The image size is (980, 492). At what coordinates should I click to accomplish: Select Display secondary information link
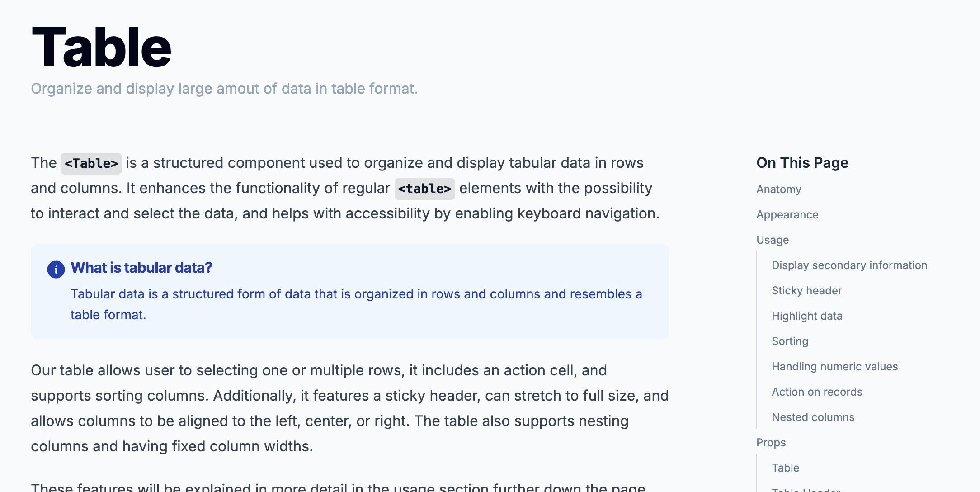tap(849, 265)
